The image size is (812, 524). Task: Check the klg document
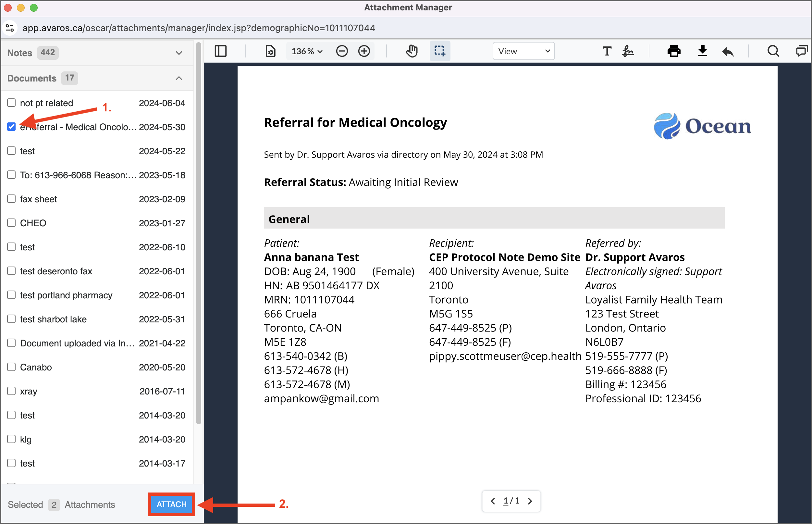click(x=12, y=439)
